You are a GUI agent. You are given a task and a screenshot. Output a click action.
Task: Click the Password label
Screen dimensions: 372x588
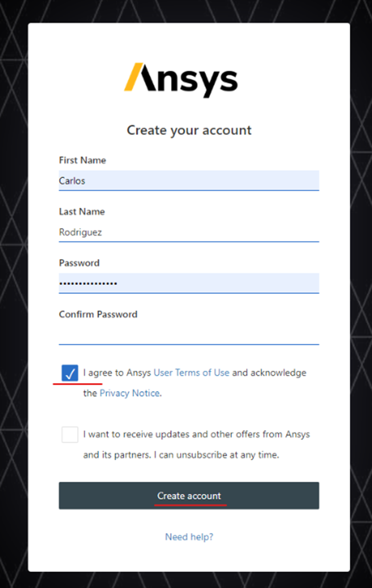coord(79,263)
